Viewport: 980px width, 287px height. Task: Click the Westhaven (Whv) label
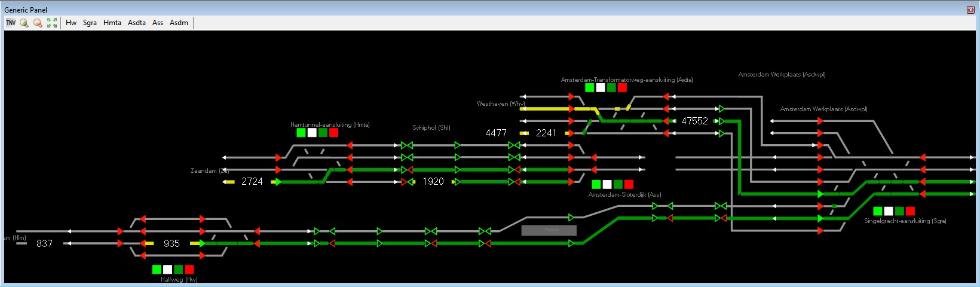[501, 103]
